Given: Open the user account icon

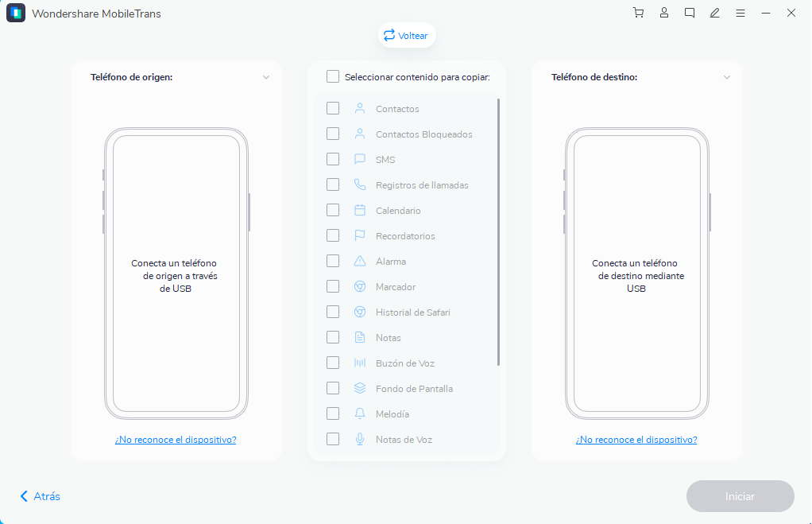Looking at the screenshot, I should point(664,13).
